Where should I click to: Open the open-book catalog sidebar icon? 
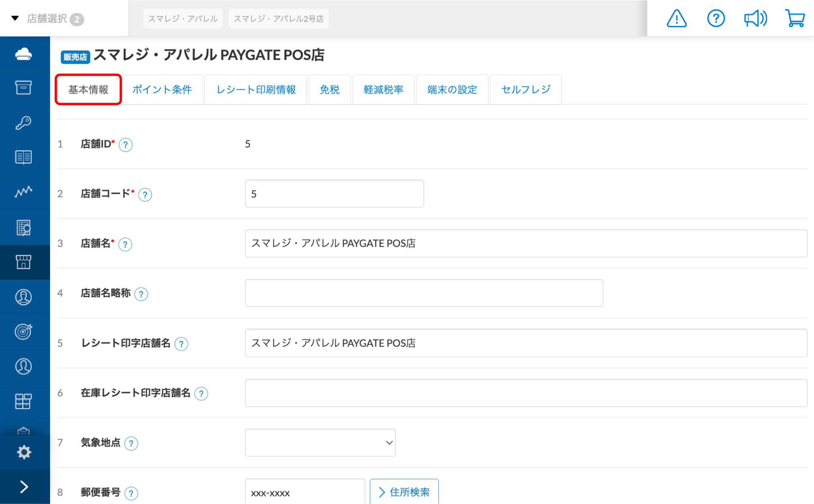[x=24, y=157]
